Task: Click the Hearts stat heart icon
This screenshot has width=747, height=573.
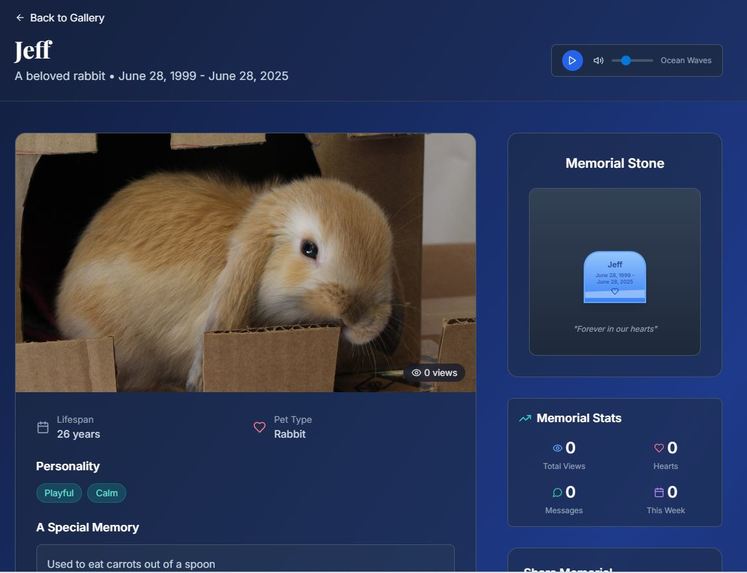Action: [x=659, y=448]
